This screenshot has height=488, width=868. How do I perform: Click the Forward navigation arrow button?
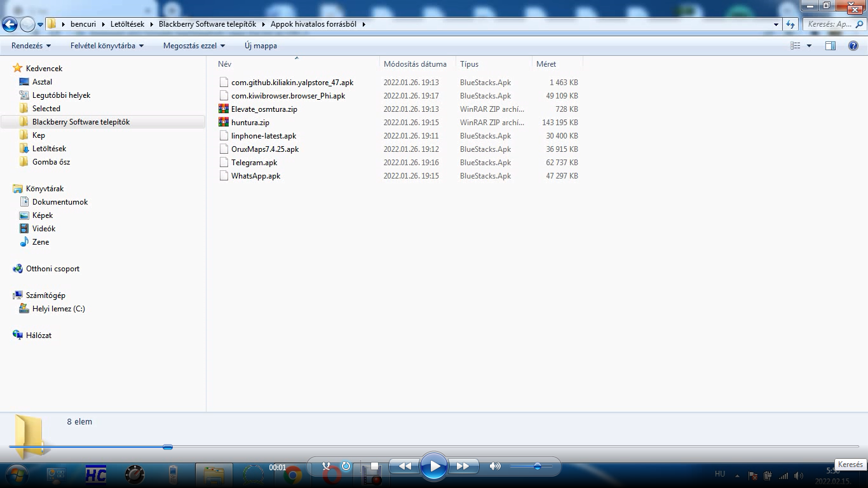tap(27, 24)
